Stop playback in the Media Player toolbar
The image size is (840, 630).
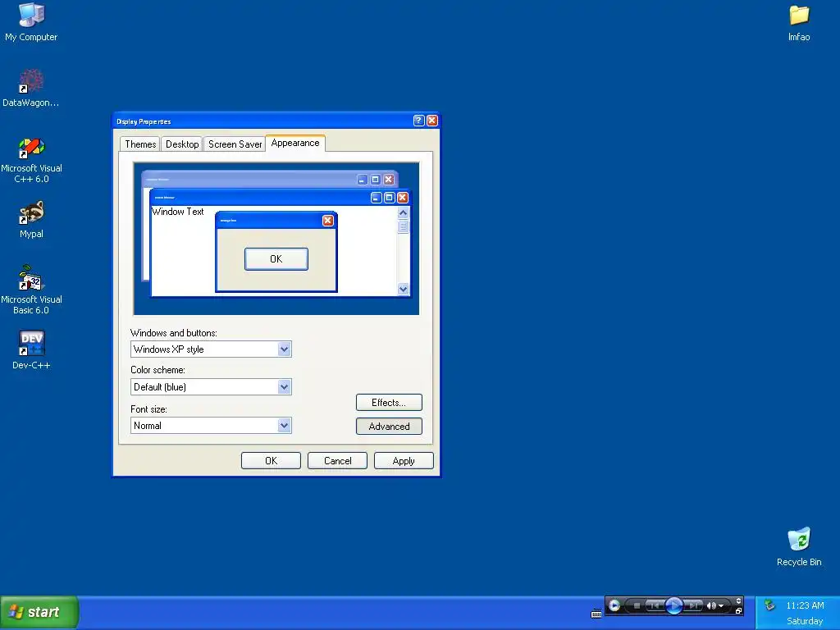pos(637,605)
